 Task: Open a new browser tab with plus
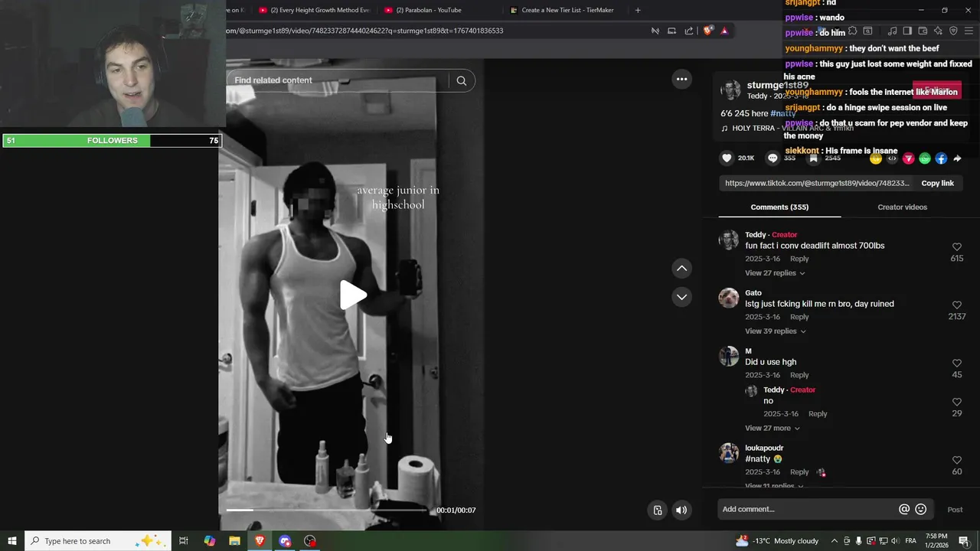click(x=638, y=10)
